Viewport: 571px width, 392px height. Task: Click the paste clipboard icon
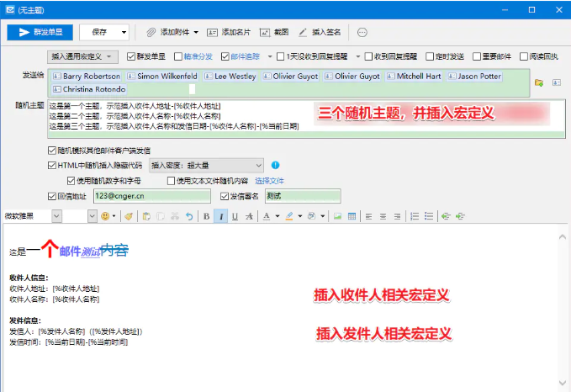(x=146, y=216)
